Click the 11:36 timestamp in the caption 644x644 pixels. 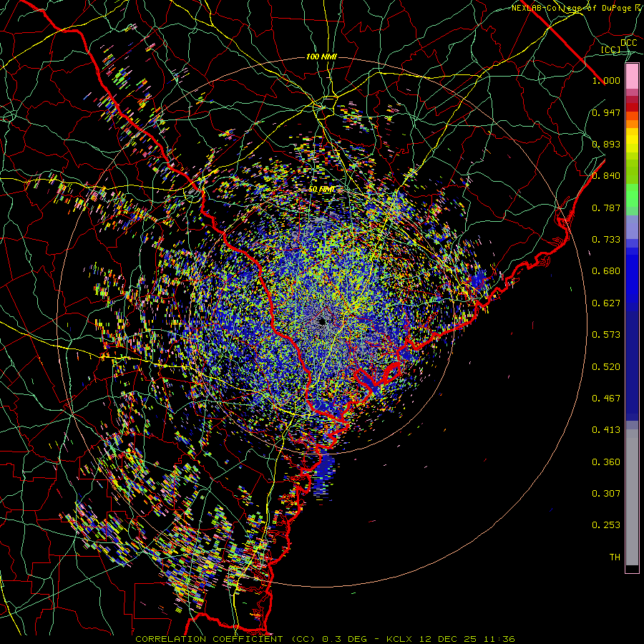(x=499, y=639)
